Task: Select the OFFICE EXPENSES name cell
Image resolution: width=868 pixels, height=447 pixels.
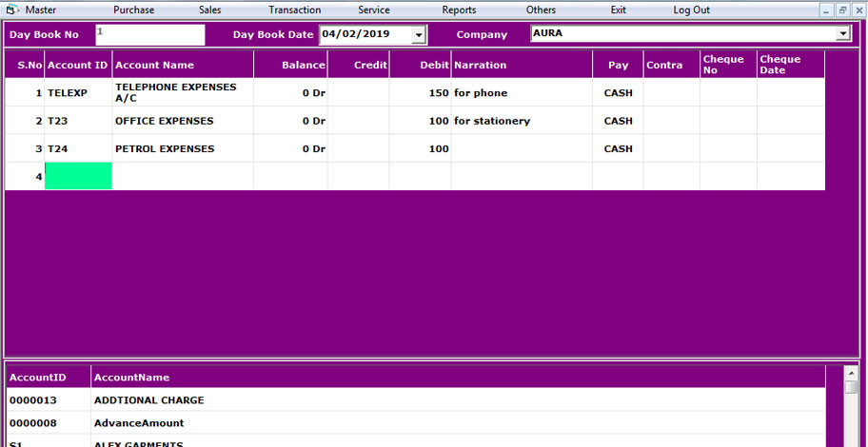Action: coord(184,121)
